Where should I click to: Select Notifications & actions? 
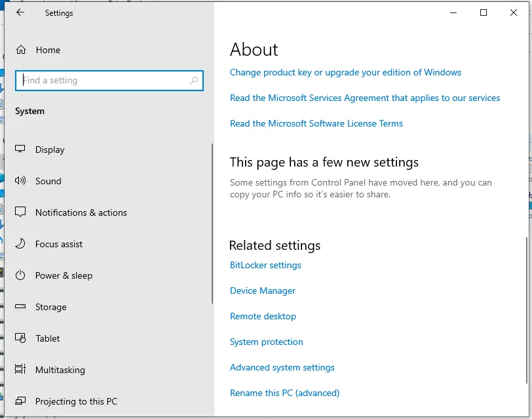point(81,212)
